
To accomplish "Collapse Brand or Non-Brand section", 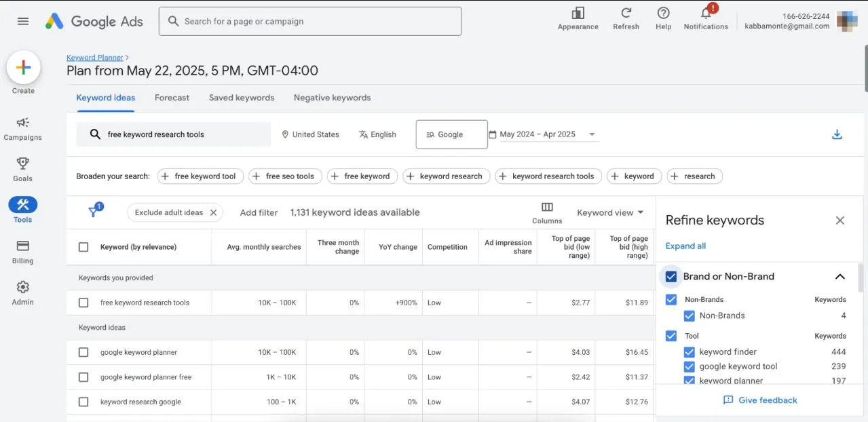I will (839, 276).
